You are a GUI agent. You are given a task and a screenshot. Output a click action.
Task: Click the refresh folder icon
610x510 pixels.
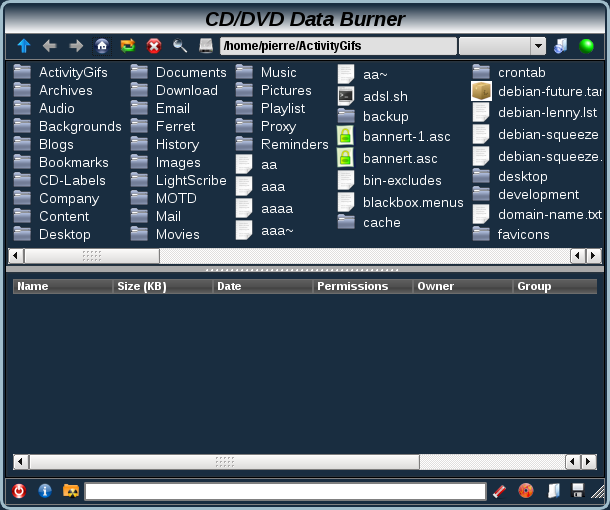click(x=128, y=46)
